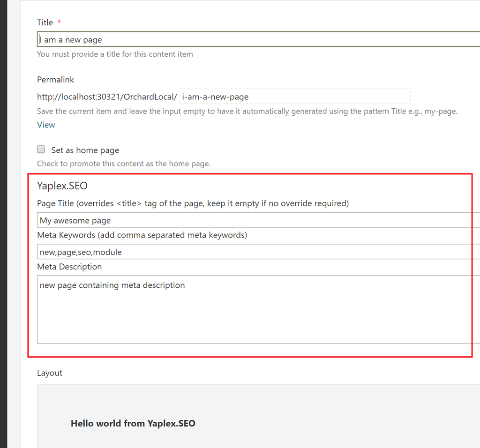The image size is (480, 448).
Task: Click the Title input containing 'I am a new page'
Action: click(258, 39)
